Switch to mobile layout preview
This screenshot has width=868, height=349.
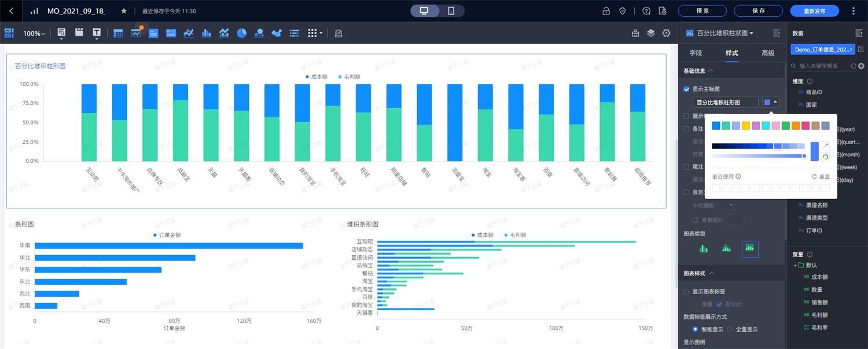[x=451, y=11]
